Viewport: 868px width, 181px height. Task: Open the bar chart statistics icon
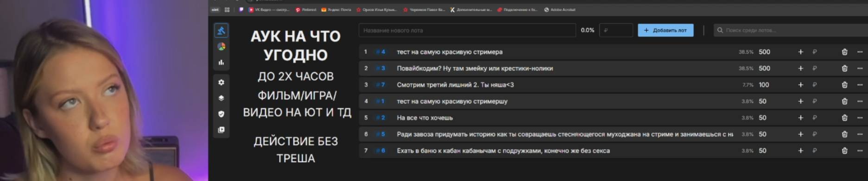222,62
